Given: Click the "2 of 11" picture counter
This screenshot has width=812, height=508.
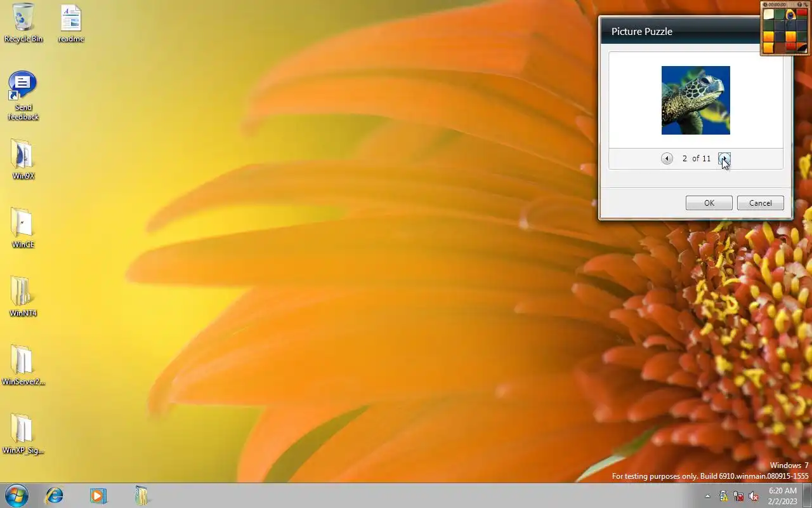Looking at the screenshot, I should coord(697,159).
